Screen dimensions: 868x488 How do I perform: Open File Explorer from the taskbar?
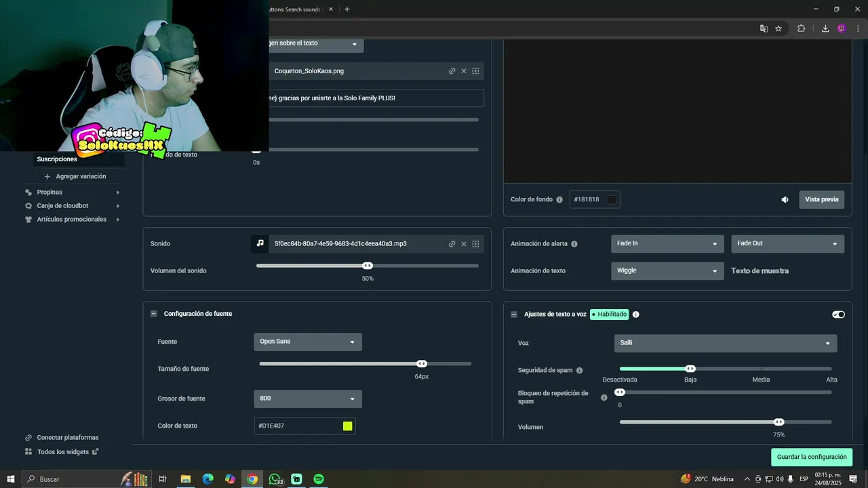tap(185, 479)
